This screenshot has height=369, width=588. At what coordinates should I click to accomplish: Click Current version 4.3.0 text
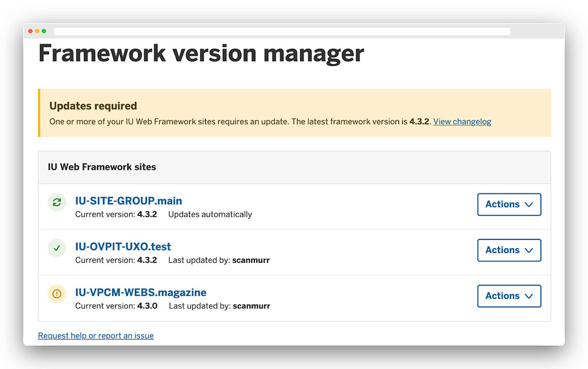coord(116,306)
